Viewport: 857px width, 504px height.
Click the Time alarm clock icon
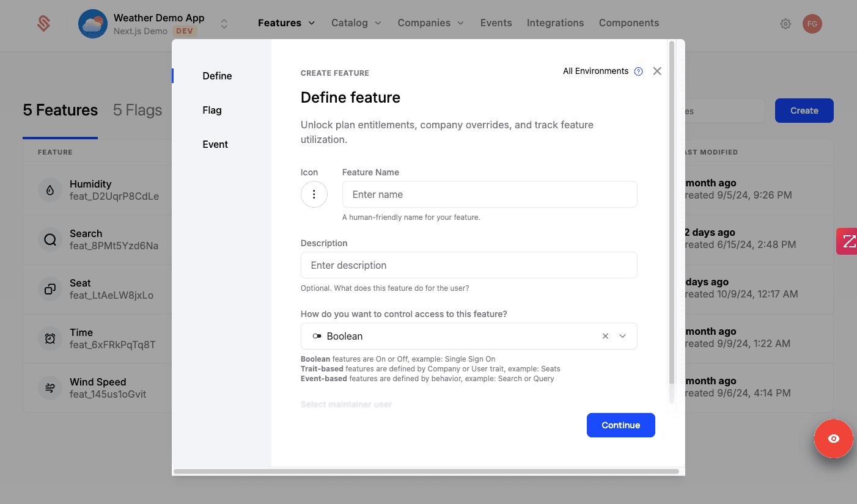[50, 338]
